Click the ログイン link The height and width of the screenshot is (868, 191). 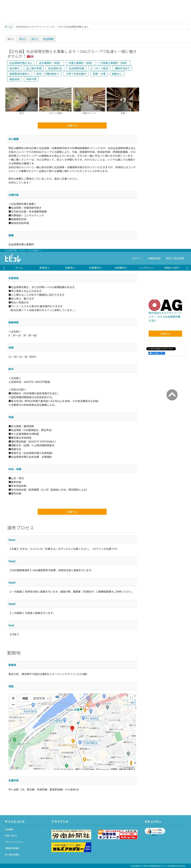tap(137, 259)
